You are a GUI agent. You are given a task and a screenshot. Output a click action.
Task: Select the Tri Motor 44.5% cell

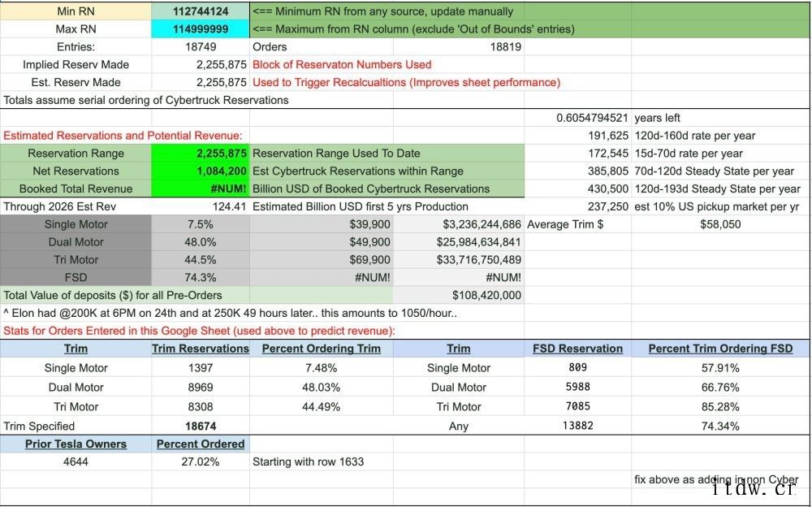(201, 260)
